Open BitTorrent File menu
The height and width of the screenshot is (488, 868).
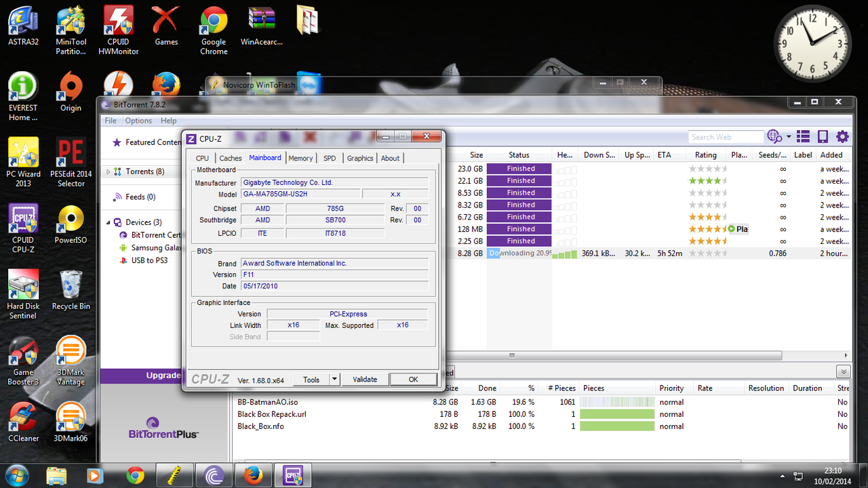111,121
